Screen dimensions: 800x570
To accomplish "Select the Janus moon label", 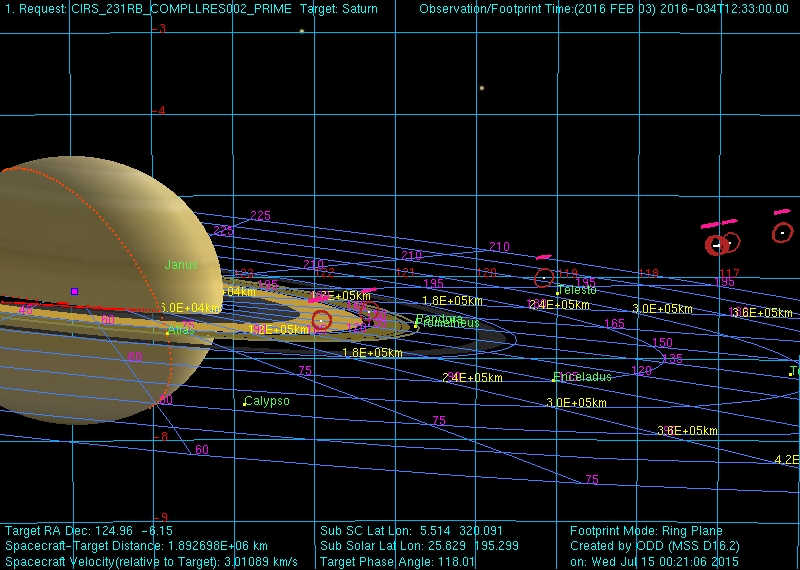I will (181, 265).
